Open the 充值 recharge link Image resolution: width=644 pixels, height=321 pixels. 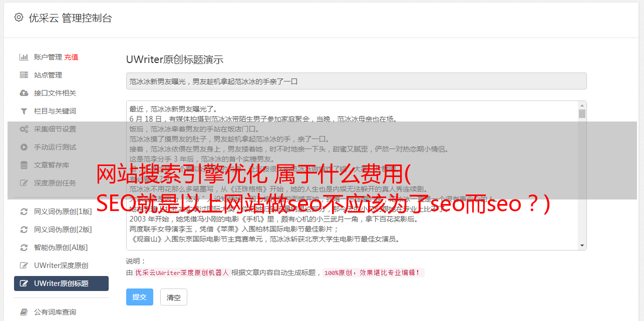(x=71, y=57)
